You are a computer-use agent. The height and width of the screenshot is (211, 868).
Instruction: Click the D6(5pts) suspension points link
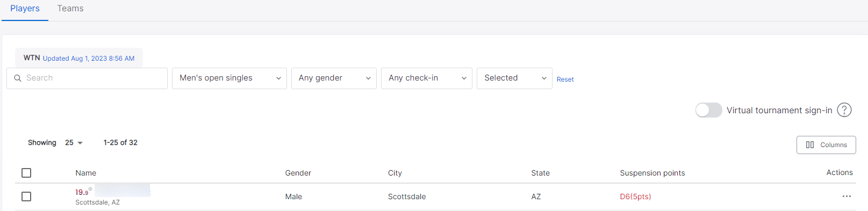tap(635, 197)
